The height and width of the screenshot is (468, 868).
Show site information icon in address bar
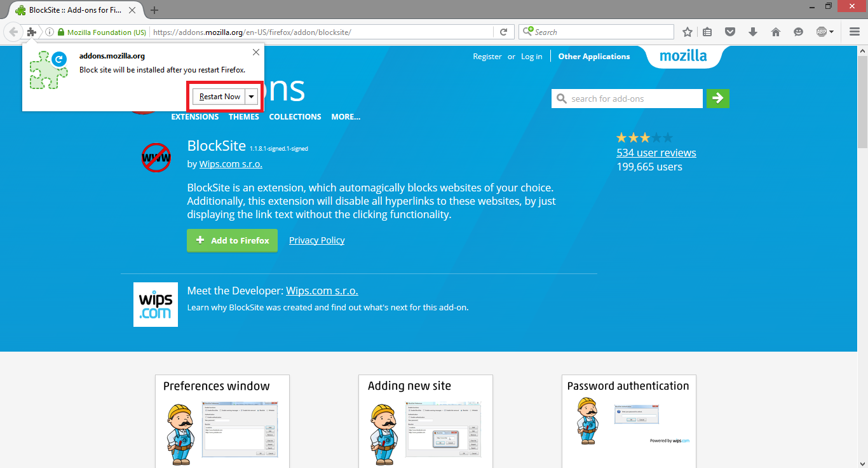click(50, 32)
